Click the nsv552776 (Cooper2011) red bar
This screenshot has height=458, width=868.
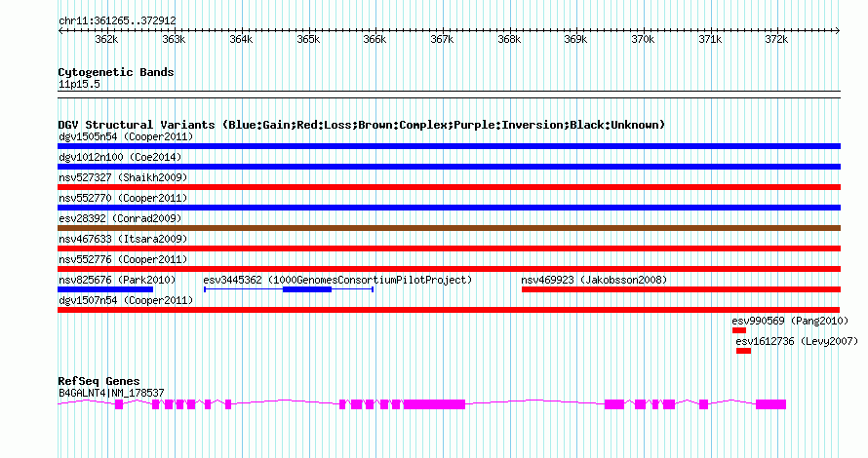[449, 269]
